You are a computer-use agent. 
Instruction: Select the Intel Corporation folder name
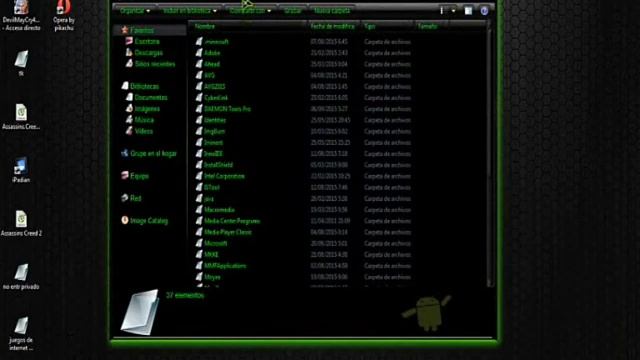click(224, 176)
